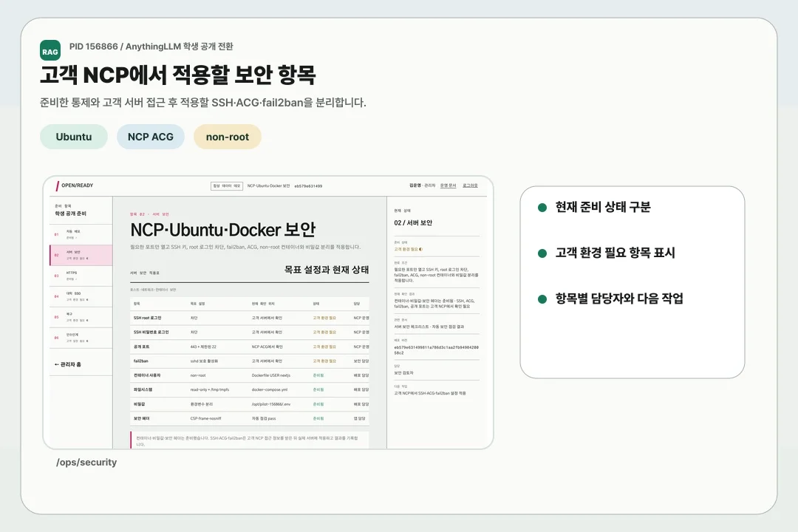Click the 공개 포트 row label

click(141, 347)
